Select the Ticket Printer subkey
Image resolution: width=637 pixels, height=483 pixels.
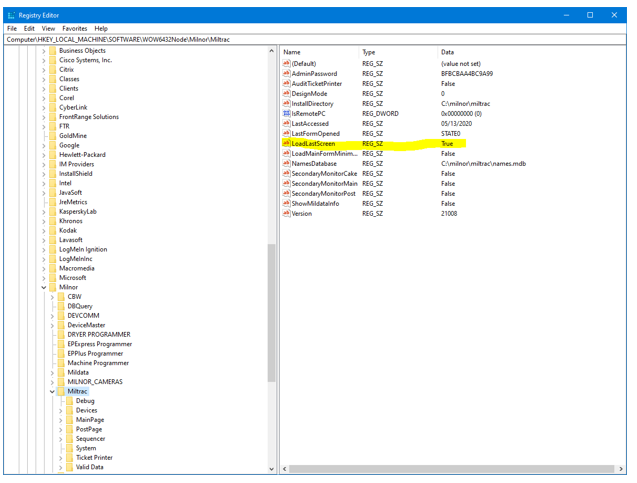(x=94, y=457)
